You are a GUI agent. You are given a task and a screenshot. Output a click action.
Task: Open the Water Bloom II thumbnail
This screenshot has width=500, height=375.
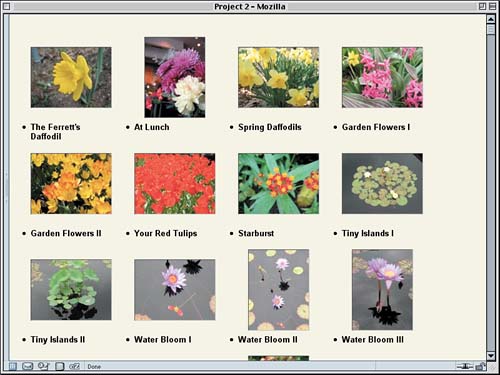coord(278,290)
